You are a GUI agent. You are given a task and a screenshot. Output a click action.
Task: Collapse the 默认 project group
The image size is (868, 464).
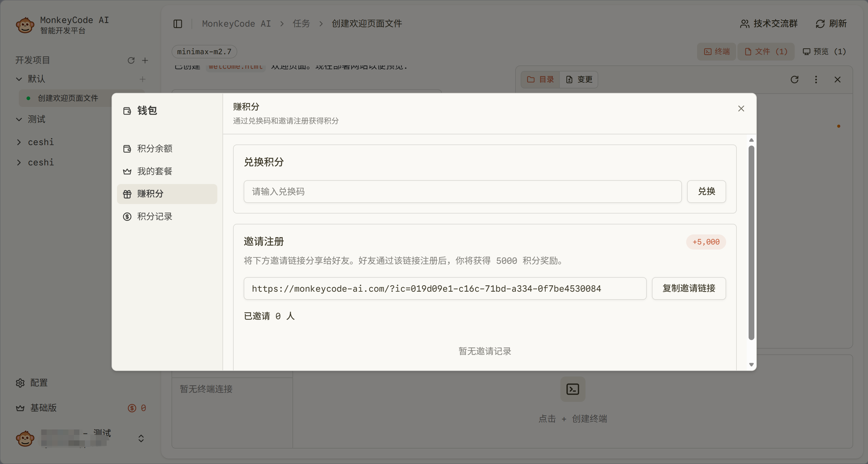coord(19,79)
